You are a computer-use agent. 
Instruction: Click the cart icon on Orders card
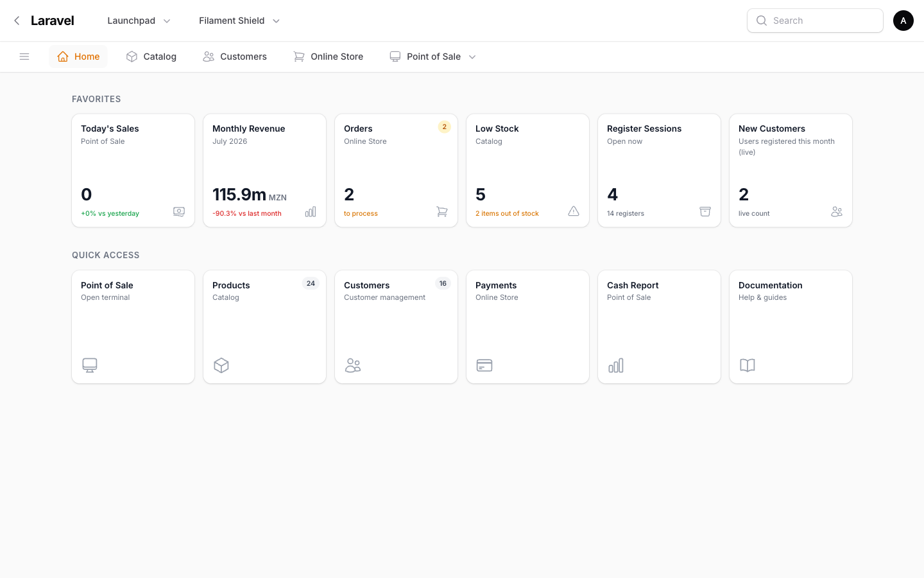tap(442, 211)
